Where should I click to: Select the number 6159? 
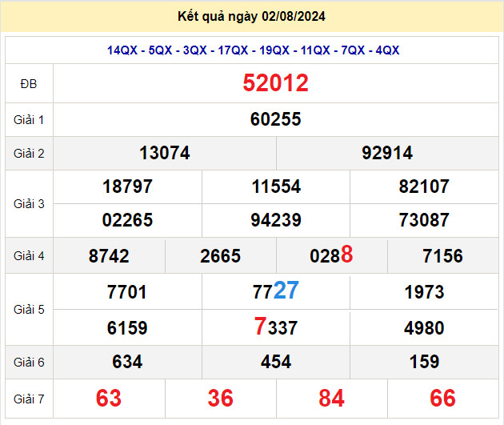tap(127, 328)
